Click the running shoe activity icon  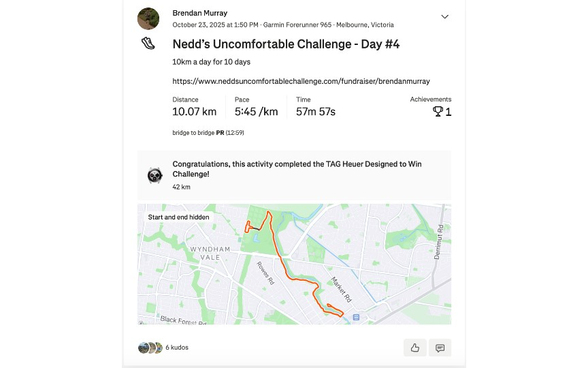point(148,44)
